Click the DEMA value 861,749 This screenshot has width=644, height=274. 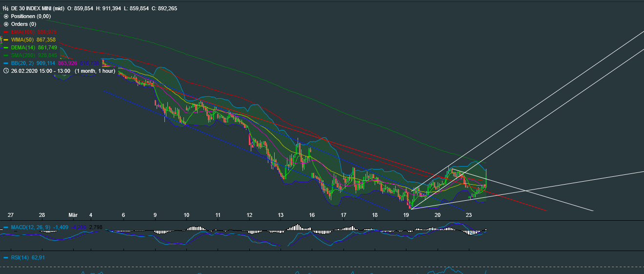click(x=48, y=47)
